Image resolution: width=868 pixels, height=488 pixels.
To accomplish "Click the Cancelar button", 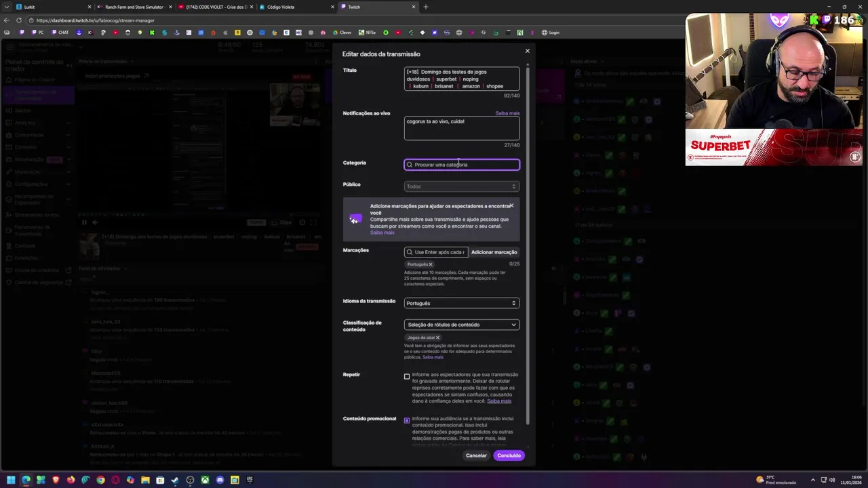I will pos(476,455).
